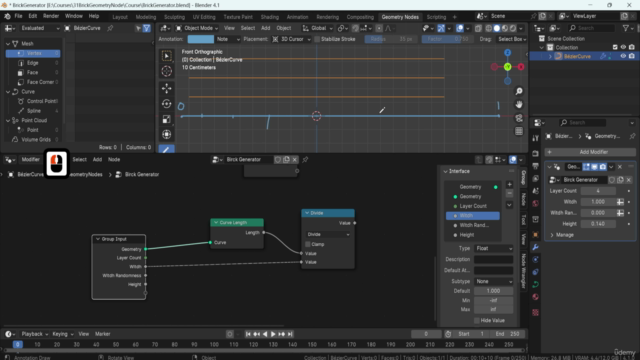Remove the selected interface item
The height and width of the screenshot is (360, 640).
509,193
